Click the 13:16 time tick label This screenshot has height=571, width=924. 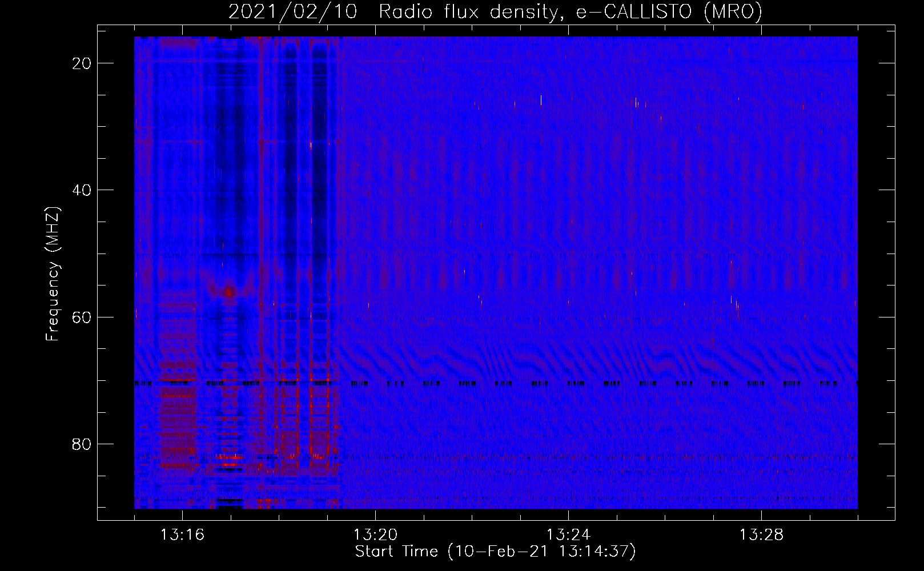coord(182,535)
